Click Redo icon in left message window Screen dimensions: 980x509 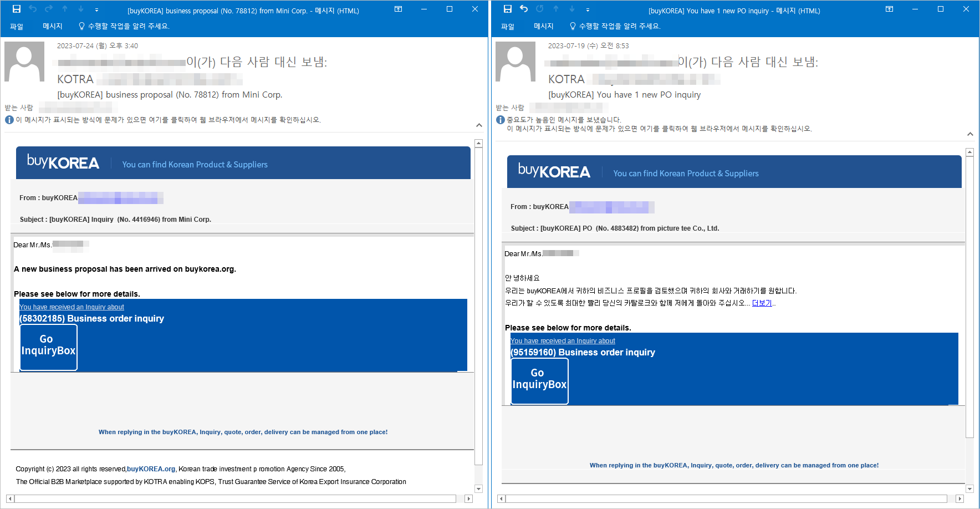point(49,9)
